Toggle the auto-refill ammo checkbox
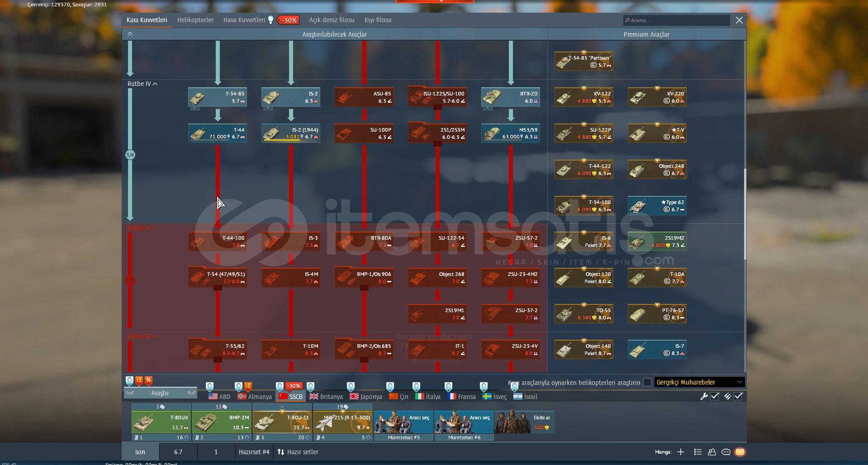The width and height of the screenshot is (868, 465). coord(738,396)
